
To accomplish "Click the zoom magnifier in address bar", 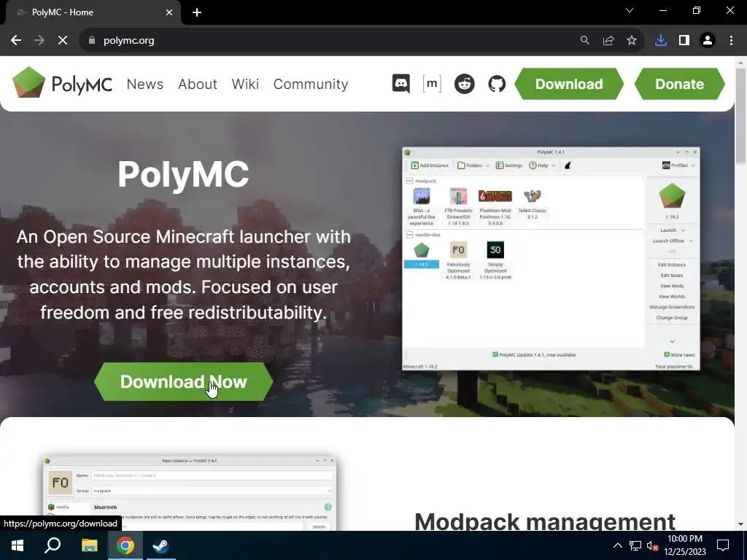I will [x=584, y=41].
